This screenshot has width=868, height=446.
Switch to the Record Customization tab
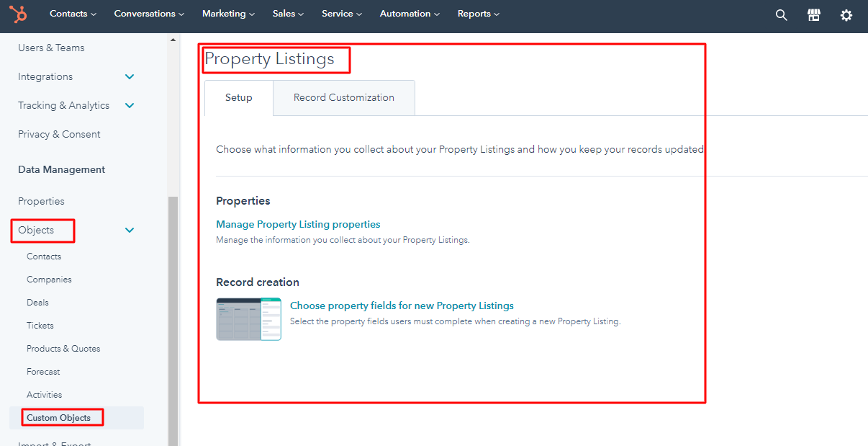(x=344, y=97)
